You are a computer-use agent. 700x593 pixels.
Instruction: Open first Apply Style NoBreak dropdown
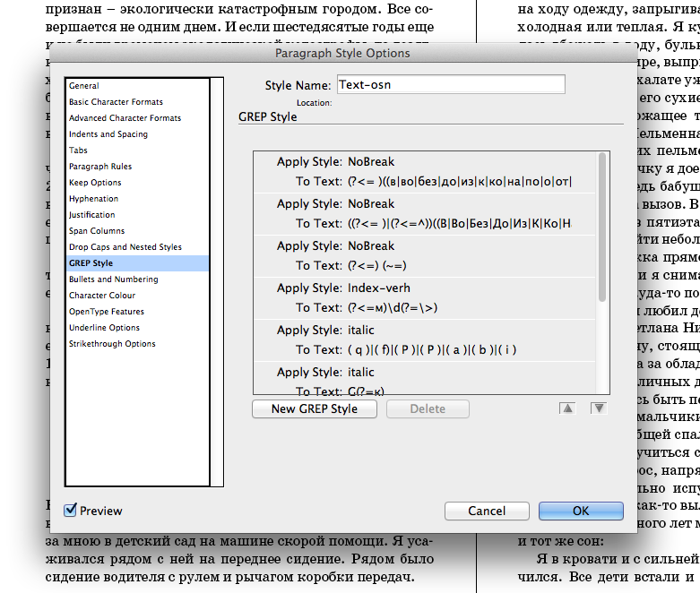point(371,161)
